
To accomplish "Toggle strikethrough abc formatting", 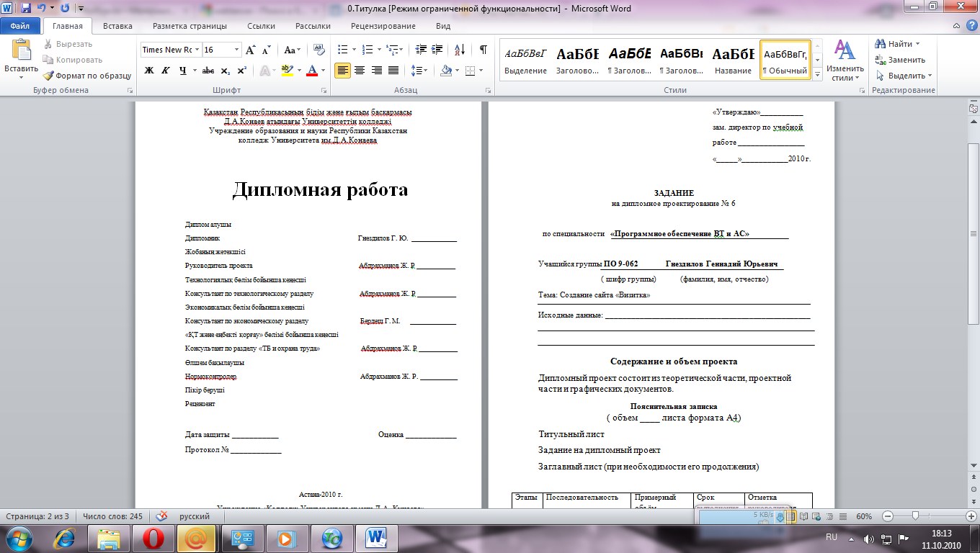I will click(x=208, y=71).
